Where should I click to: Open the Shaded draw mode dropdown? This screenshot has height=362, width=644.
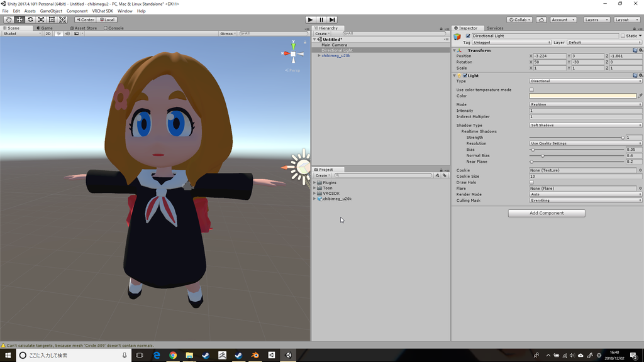pyautogui.click(x=22, y=34)
